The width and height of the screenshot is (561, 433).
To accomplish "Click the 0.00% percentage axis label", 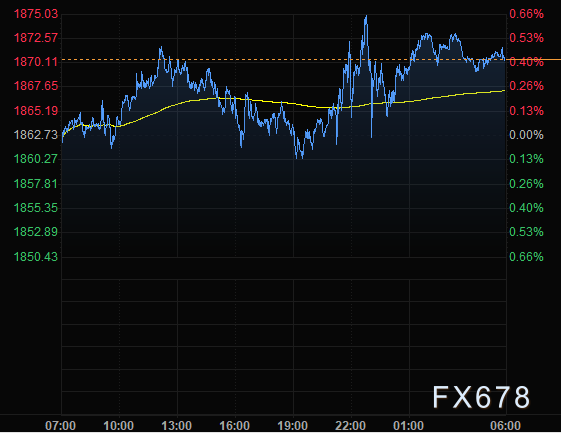I will pos(526,135).
